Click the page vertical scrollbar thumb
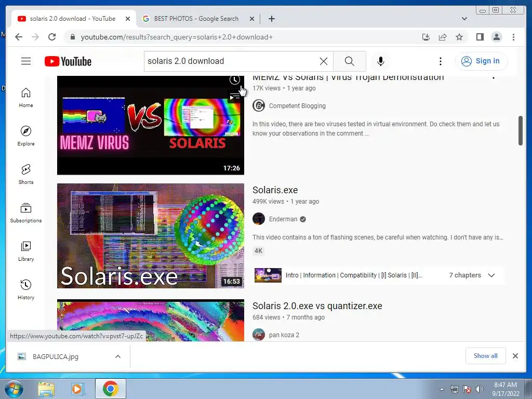Viewport: 532px width, 399px height. tap(521, 130)
